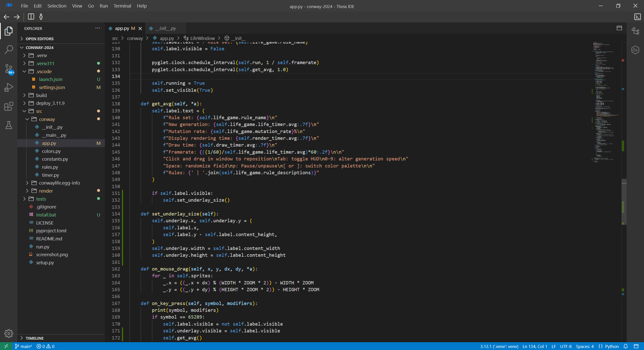The width and height of the screenshot is (644, 350).
Task: Open remote connection icon in status bar
Action: pyautogui.click(x=5, y=346)
